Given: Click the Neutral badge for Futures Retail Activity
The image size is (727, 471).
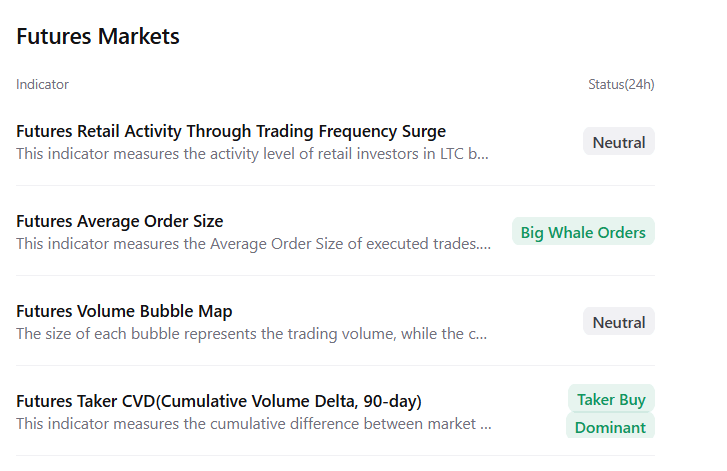Looking at the screenshot, I should [x=618, y=142].
